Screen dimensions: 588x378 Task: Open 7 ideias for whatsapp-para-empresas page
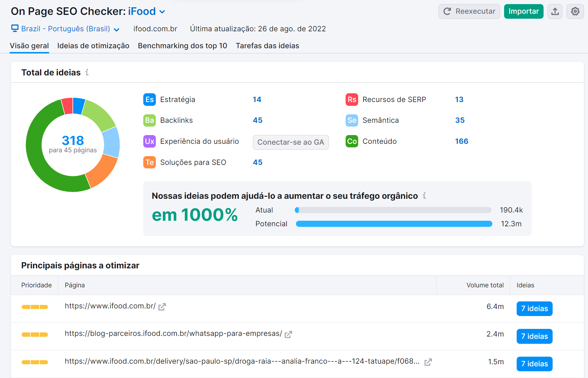coord(534,336)
